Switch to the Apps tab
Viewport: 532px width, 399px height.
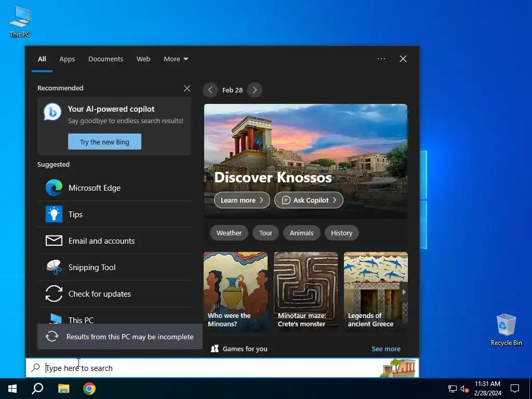pos(67,59)
